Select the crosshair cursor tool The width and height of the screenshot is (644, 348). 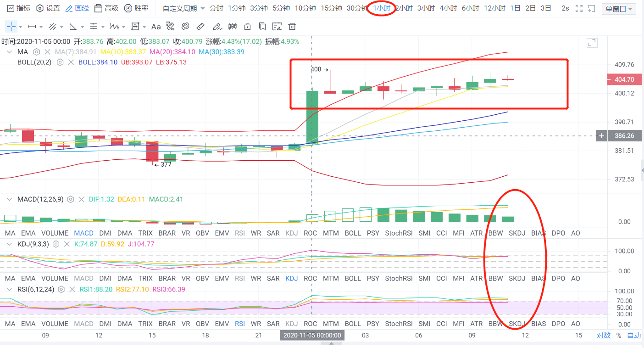point(11,26)
